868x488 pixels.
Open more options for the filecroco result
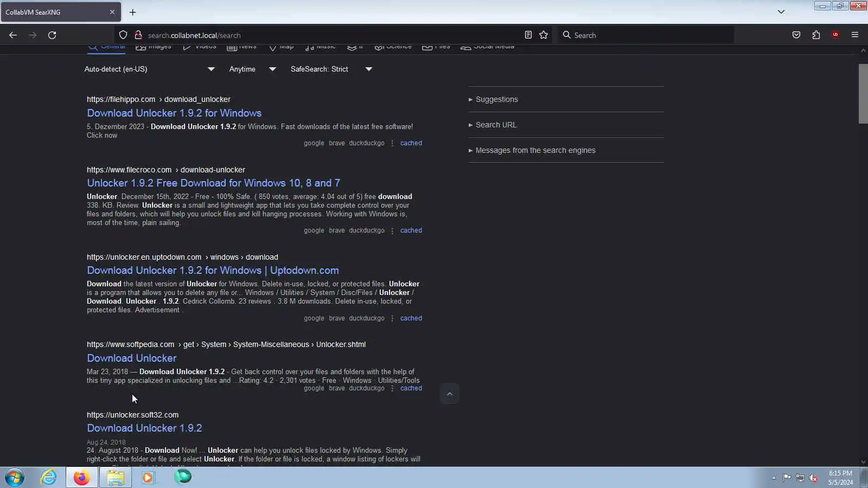[392, 230]
